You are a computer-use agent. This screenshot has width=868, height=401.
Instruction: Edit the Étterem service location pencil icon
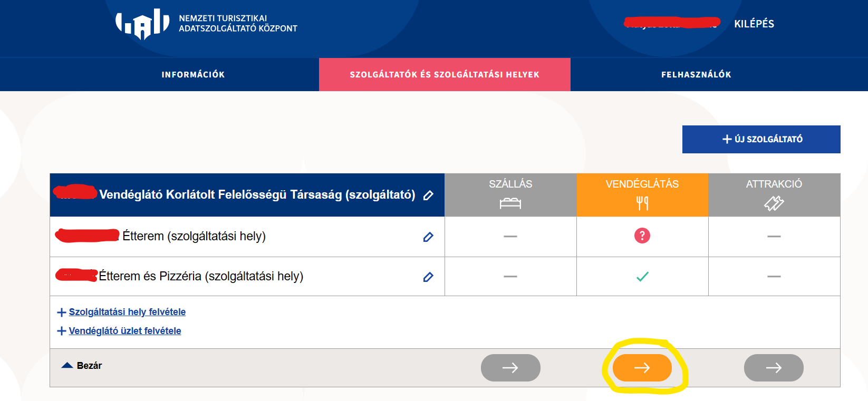click(x=428, y=237)
